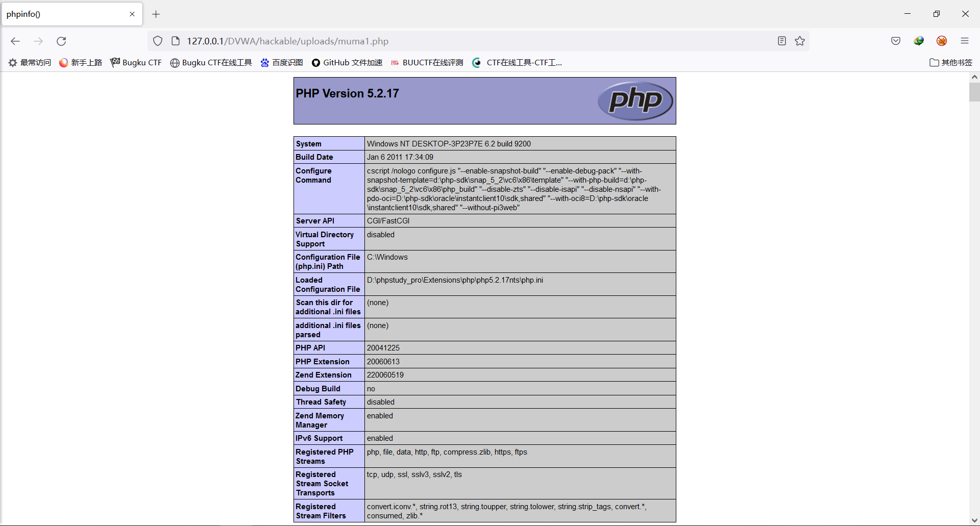Open the Bugku CTF在线工具 bookmark
The image size is (980, 526).
(211, 63)
